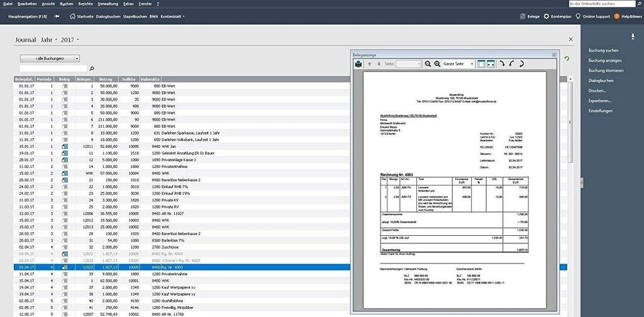Viewport: 644px width, 317px height.
Task: Click the Kontenplan gear icon
Action: [546, 16]
